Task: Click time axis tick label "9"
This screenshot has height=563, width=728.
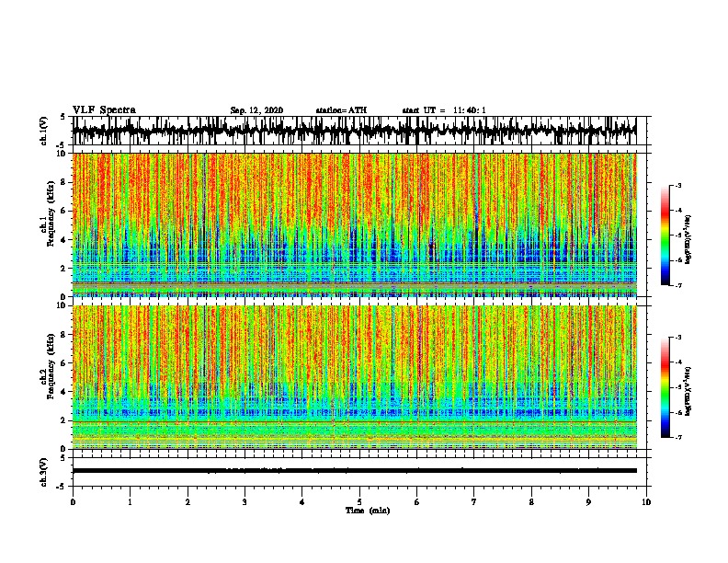Action: 588,502
